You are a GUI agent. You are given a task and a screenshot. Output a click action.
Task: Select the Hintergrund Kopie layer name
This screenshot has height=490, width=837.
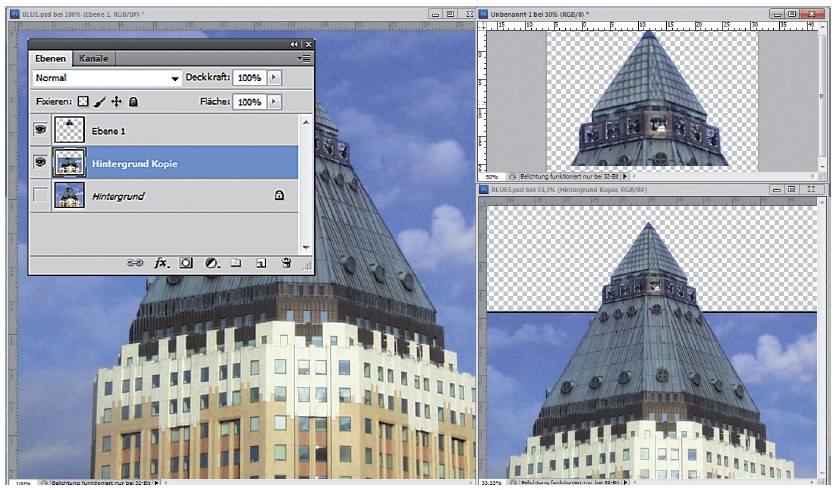click(135, 163)
